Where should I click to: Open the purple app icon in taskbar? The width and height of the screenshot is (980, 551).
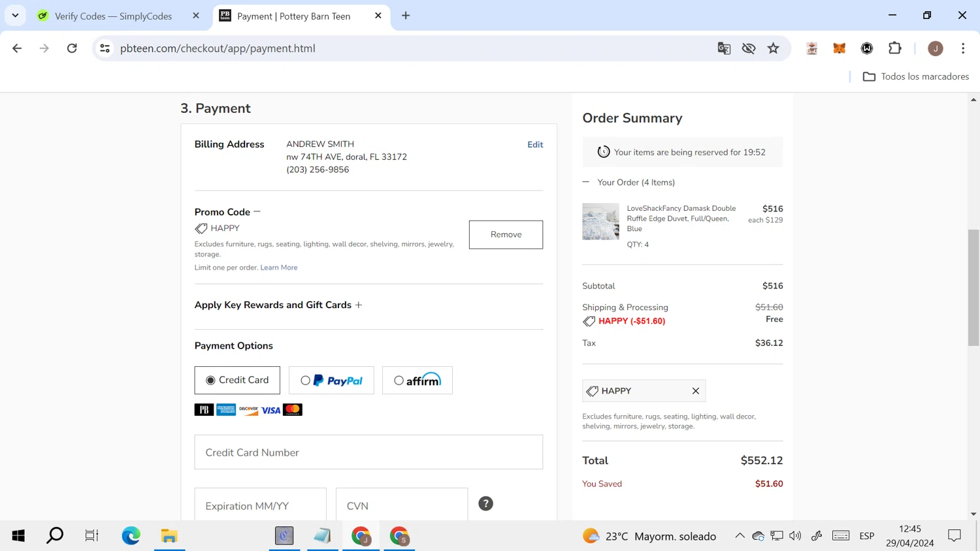coord(284,536)
